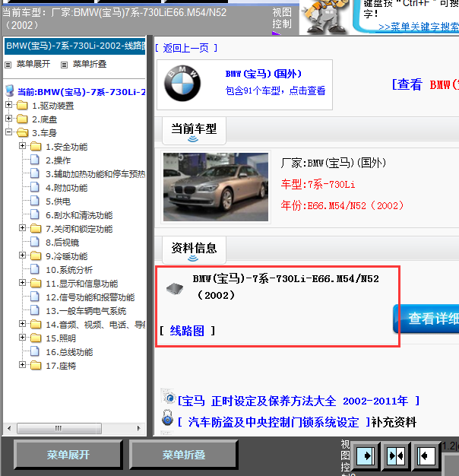Viewport: 459px width, 476px height.
Task: Expand the 14.音频、视频、电话 node
Action: point(22,324)
